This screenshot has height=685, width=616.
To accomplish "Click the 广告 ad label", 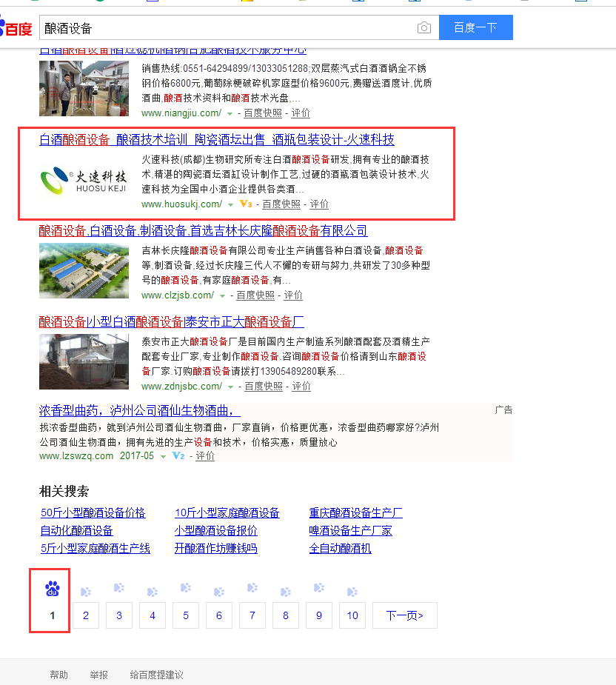I will pyautogui.click(x=503, y=410).
